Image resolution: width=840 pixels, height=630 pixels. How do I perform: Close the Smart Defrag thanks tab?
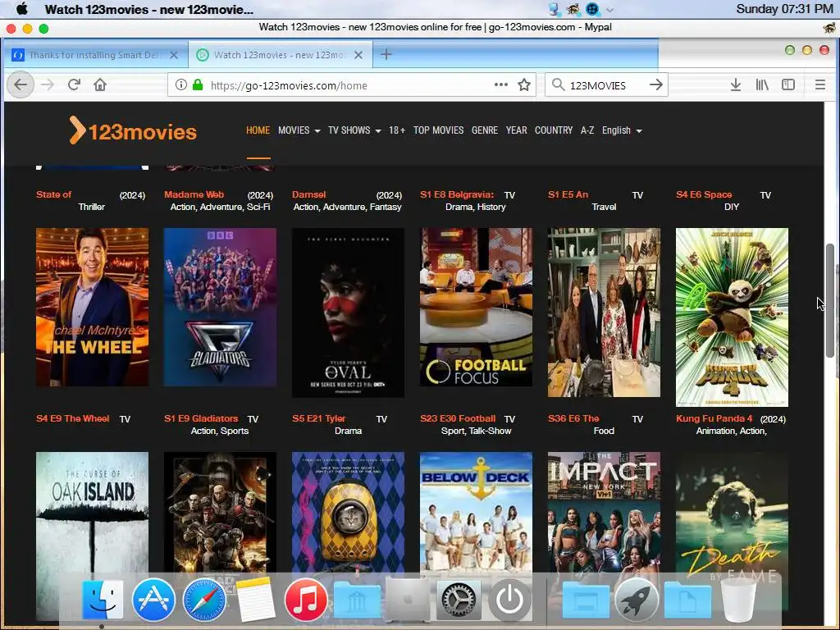[x=174, y=55]
